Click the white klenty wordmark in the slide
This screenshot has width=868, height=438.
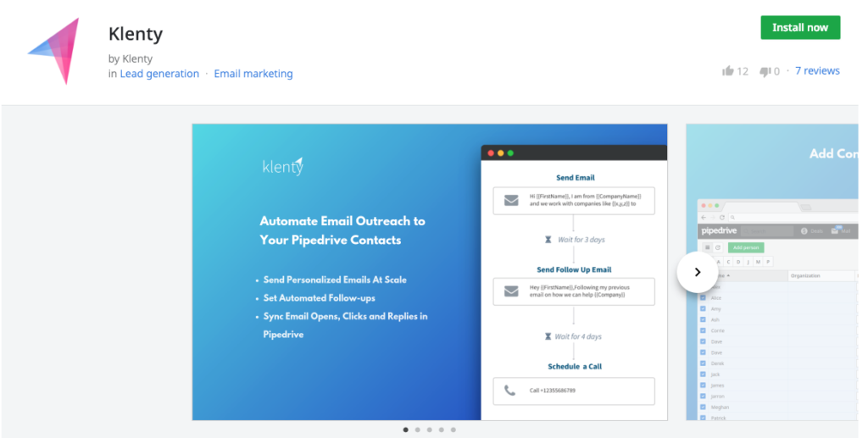click(x=283, y=166)
